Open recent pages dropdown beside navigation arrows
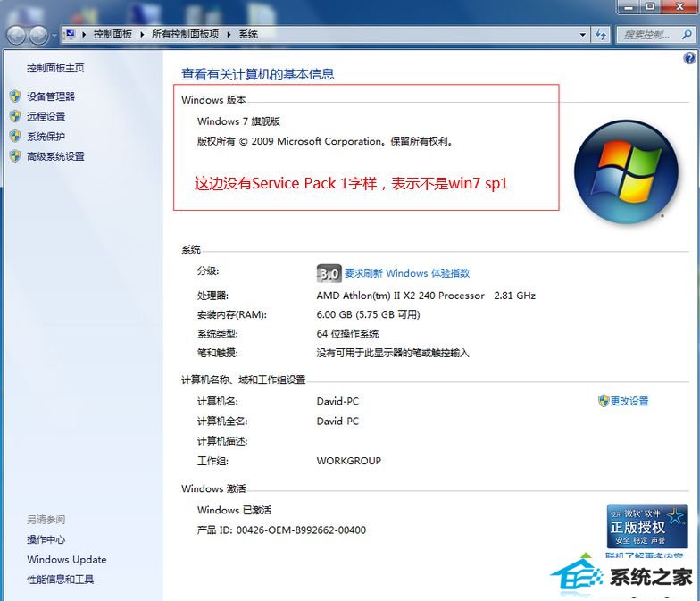 (x=54, y=35)
